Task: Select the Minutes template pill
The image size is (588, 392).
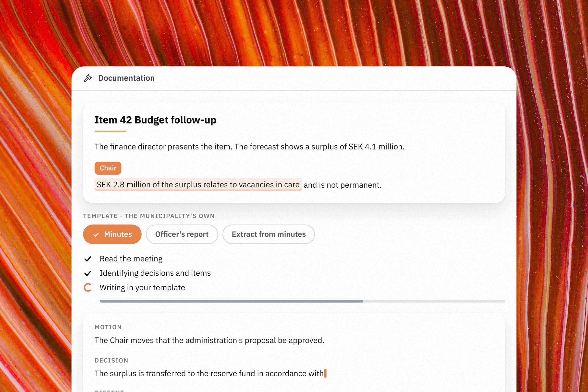Action: click(112, 234)
